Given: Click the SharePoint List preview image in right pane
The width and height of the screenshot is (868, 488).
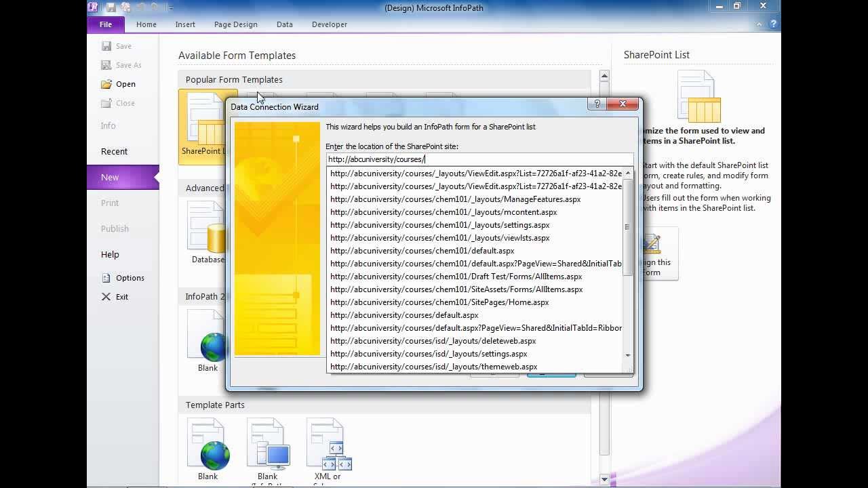Looking at the screenshot, I should [698, 96].
